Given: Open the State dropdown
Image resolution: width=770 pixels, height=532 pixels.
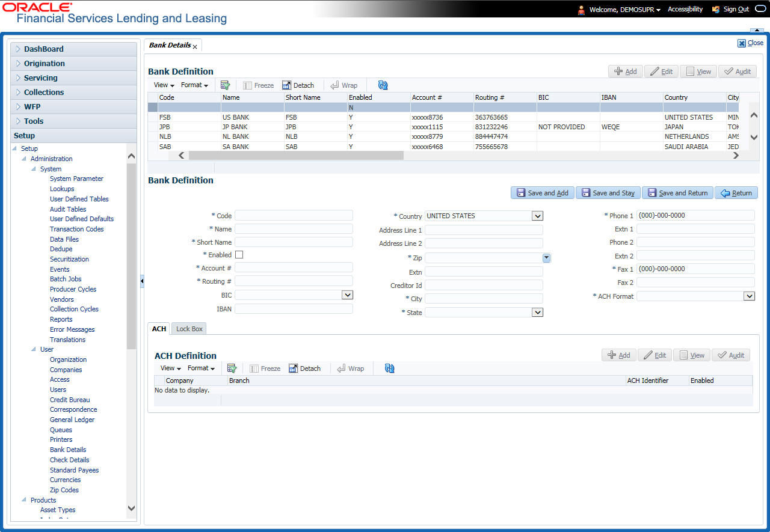Looking at the screenshot, I should click(x=537, y=313).
